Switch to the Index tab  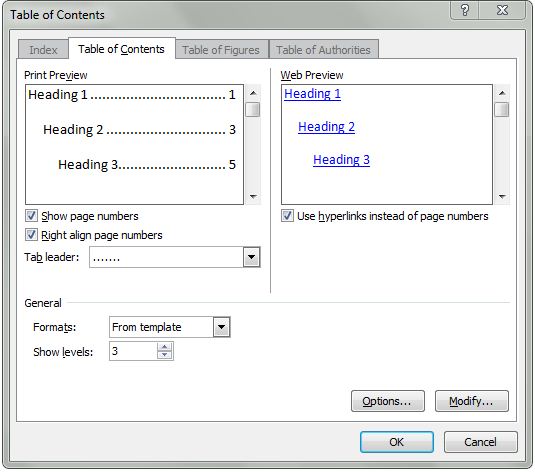click(x=43, y=50)
